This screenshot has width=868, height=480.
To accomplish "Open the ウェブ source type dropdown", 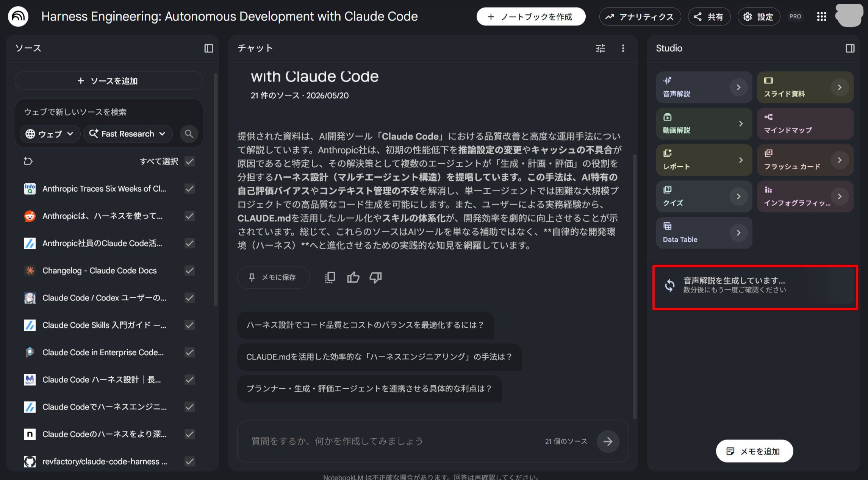I will pyautogui.click(x=50, y=134).
